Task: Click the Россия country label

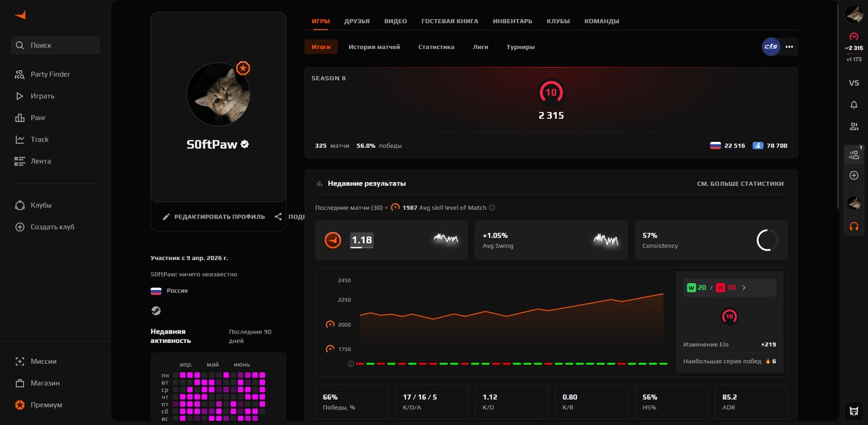Action: pyautogui.click(x=177, y=291)
